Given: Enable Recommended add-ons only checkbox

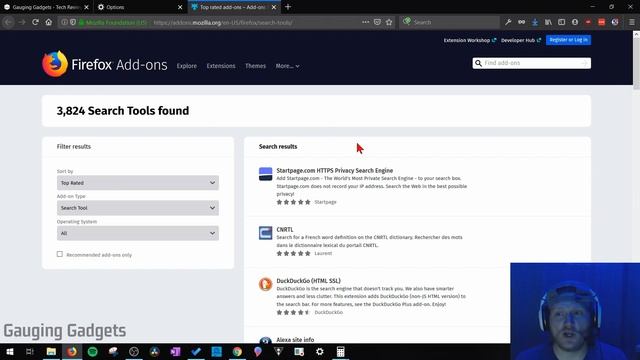Looking at the screenshot, I should point(60,254).
